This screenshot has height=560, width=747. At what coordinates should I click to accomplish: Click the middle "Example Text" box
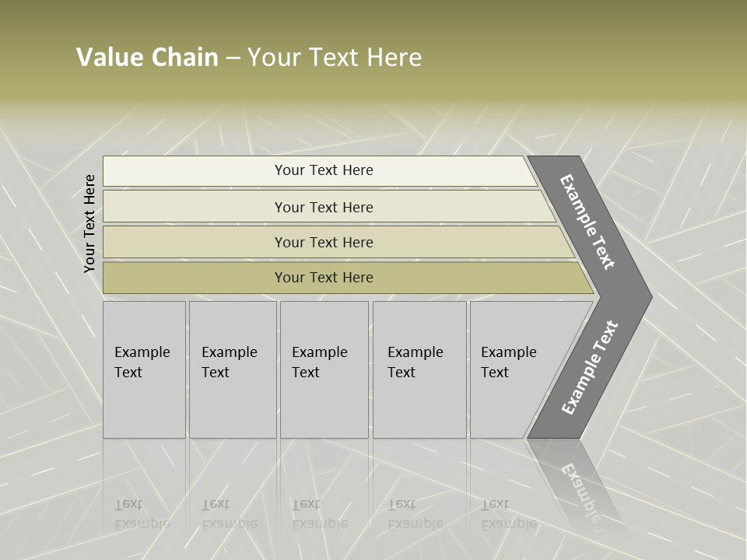click(x=324, y=369)
